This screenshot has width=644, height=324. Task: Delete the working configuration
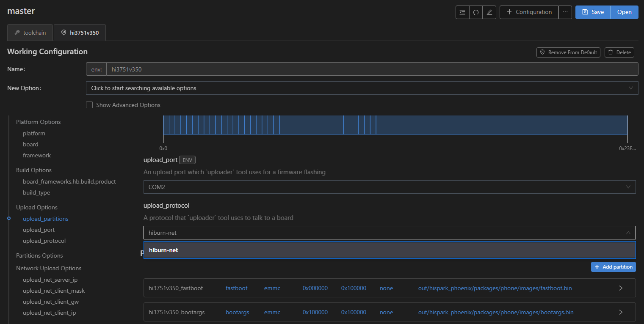(x=619, y=52)
